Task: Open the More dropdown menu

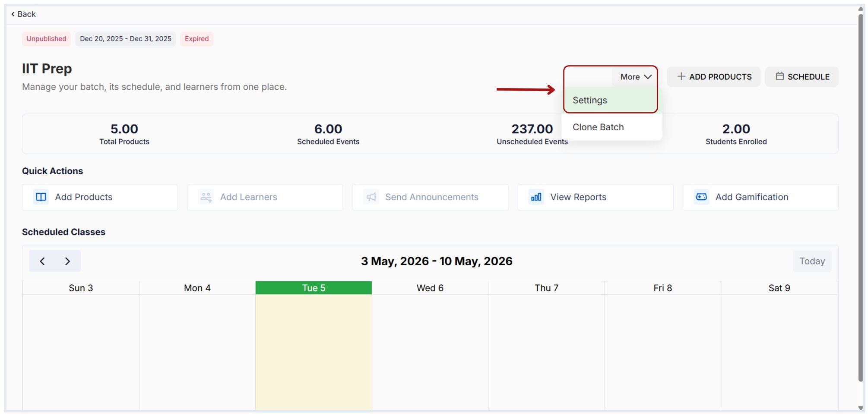Action: (635, 77)
